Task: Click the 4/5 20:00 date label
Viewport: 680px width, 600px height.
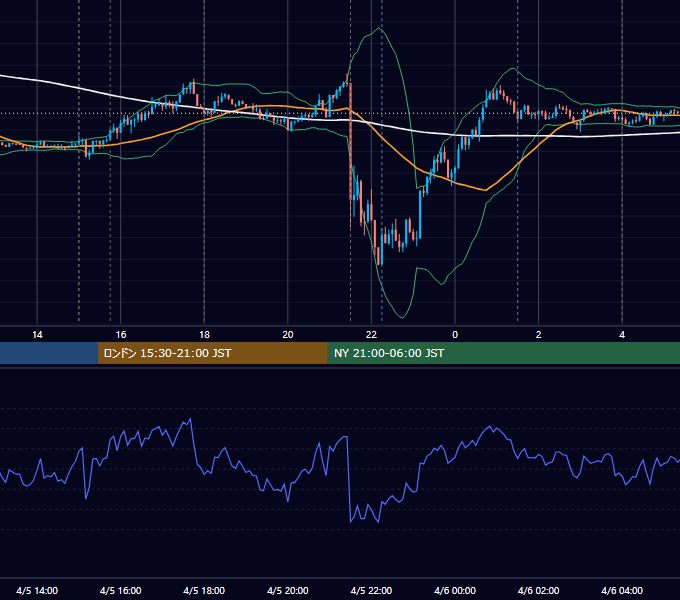Action: (288, 590)
